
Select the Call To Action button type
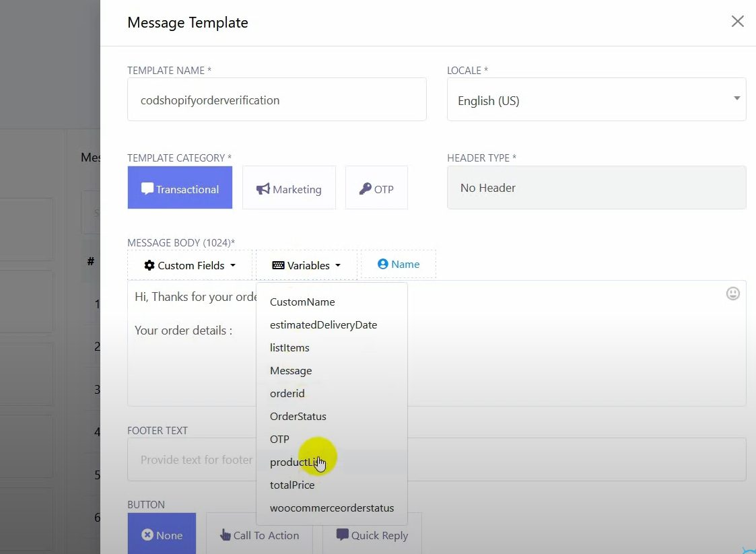[259, 535]
